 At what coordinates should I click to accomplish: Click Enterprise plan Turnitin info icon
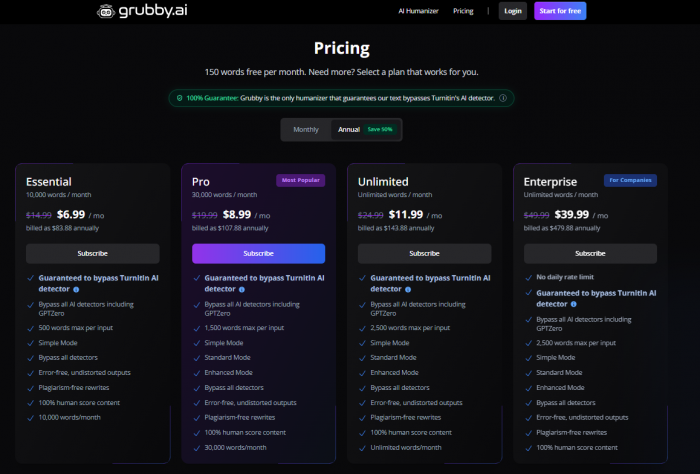(x=573, y=302)
